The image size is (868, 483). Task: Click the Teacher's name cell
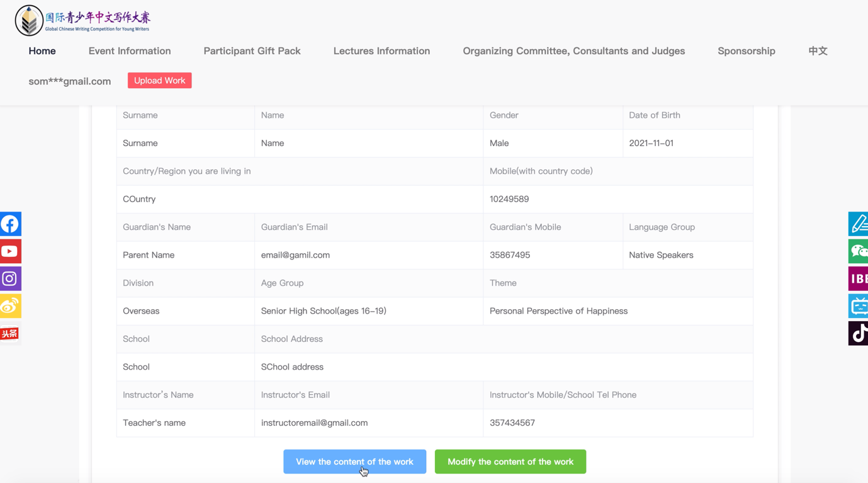tap(186, 423)
